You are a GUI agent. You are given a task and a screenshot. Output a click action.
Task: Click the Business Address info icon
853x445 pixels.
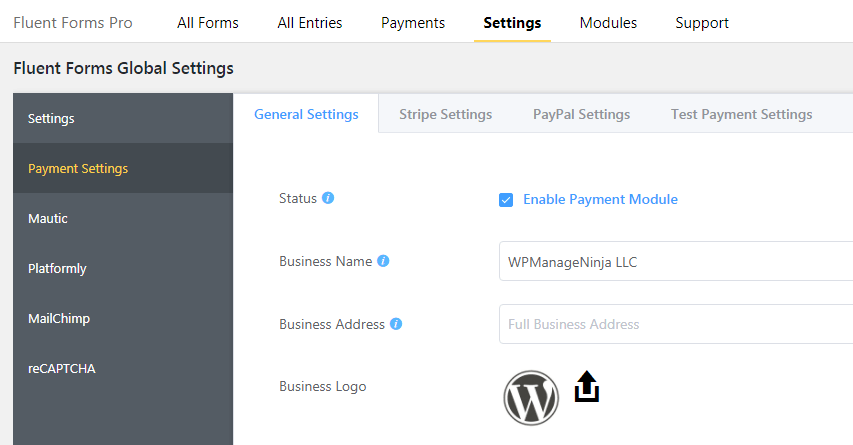pos(396,324)
